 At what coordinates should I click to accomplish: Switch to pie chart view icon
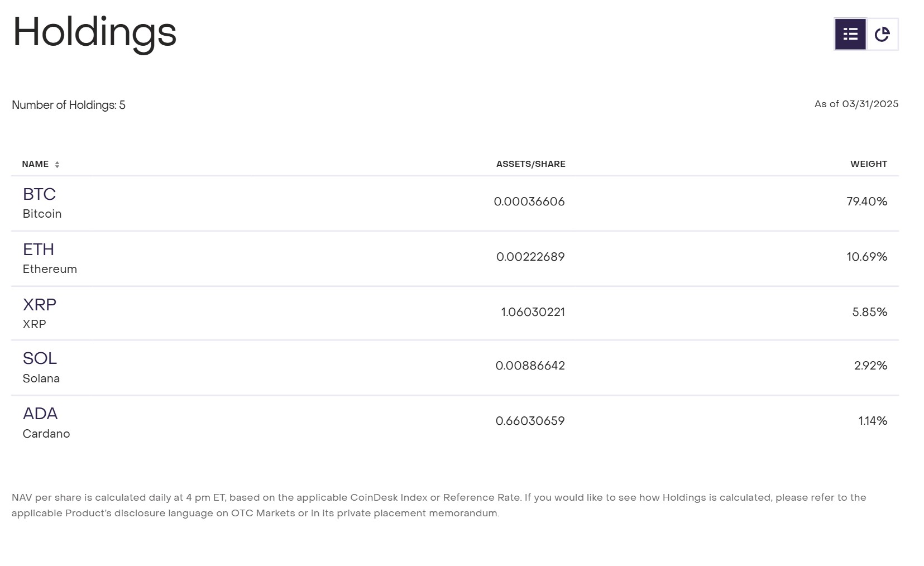(x=882, y=35)
